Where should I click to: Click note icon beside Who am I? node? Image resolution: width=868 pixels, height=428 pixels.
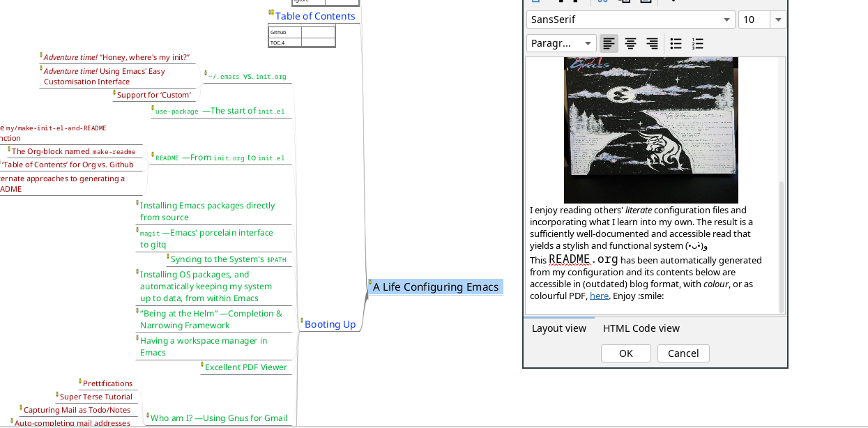148,415
